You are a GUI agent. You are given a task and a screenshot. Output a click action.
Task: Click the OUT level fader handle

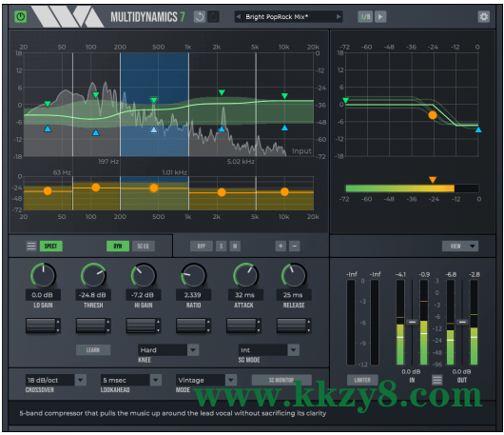(x=462, y=322)
